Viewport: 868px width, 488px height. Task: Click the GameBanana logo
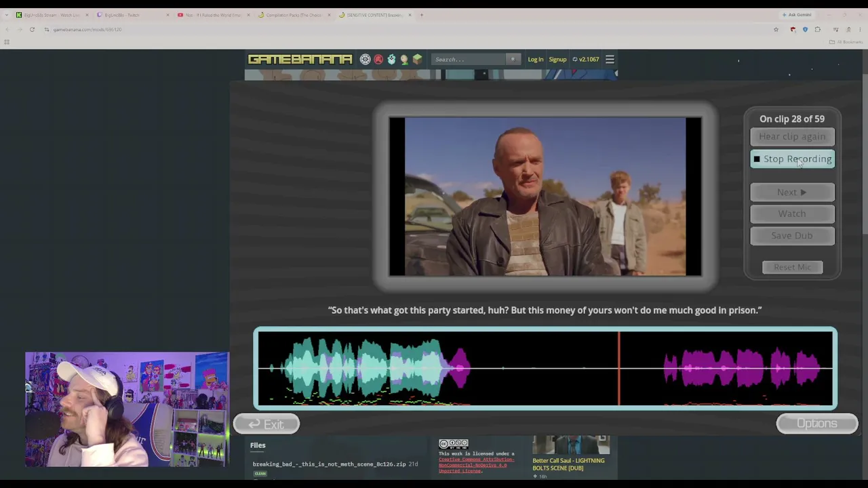(300, 60)
